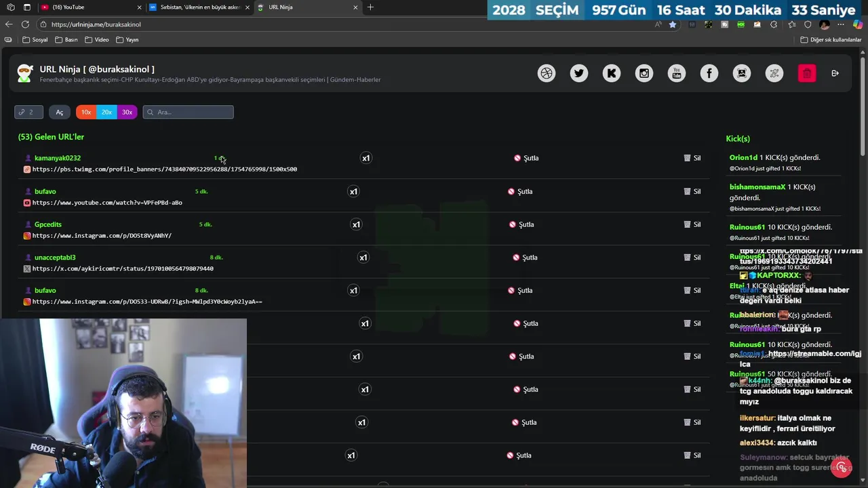Click the red trash delete-all button
868x488 pixels.
click(x=807, y=73)
